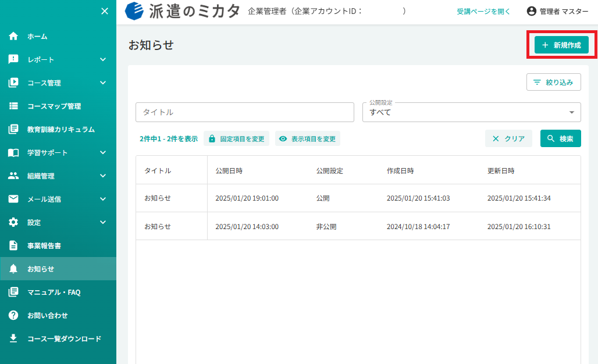The image size is (598, 364).
Task: Expand the 学習サポート menu chevron
Action: (x=103, y=152)
